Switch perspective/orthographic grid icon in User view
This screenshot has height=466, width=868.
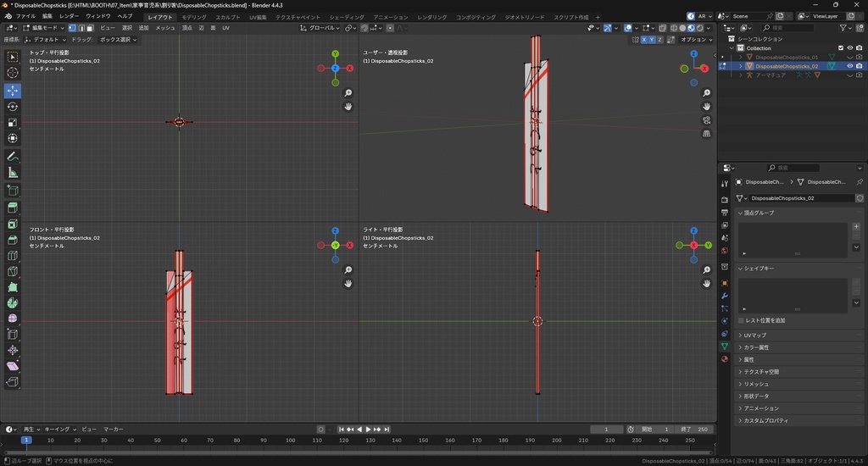click(x=706, y=133)
